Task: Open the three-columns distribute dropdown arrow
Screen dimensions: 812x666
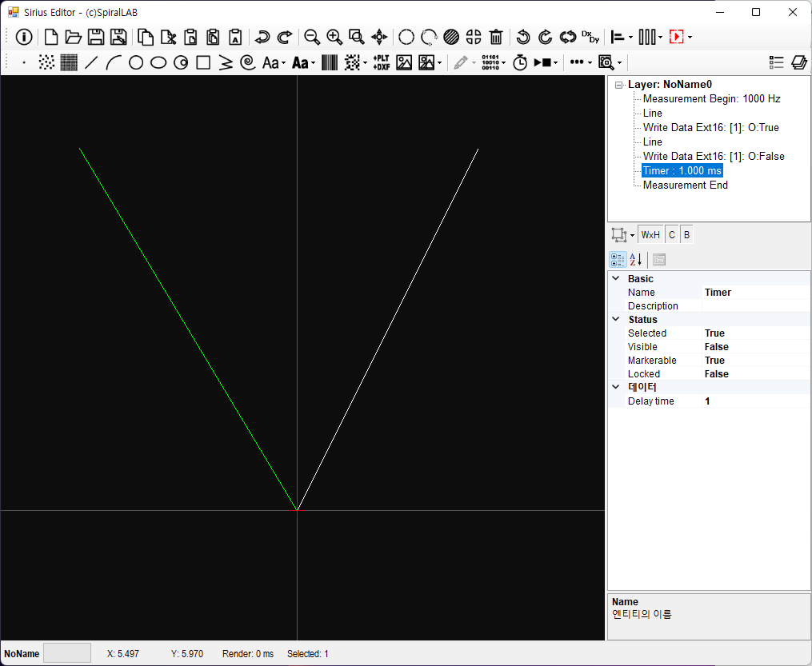Action: (660, 38)
